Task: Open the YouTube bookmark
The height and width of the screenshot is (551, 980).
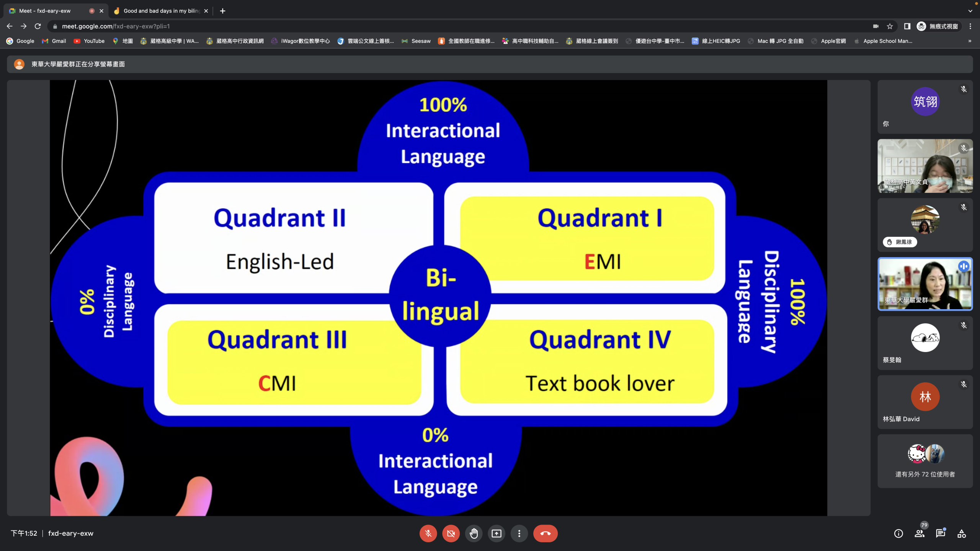Action: pos(89,41)
